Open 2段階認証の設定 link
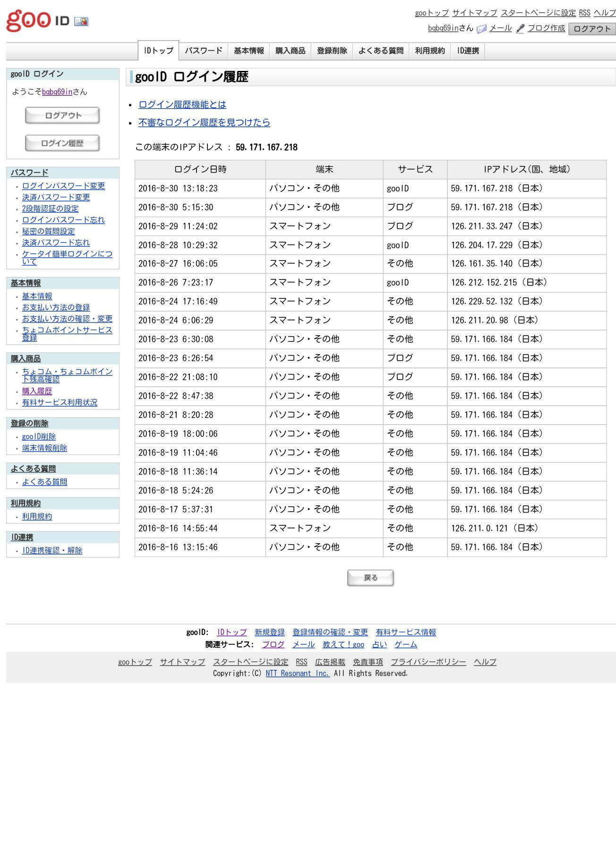 (50, 208)
